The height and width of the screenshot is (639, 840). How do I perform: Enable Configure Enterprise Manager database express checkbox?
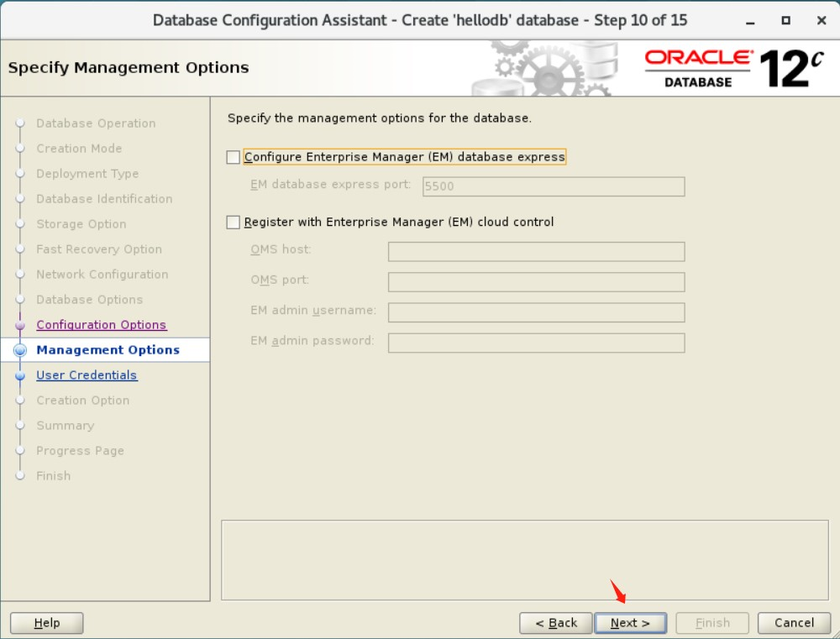[233, 157]
